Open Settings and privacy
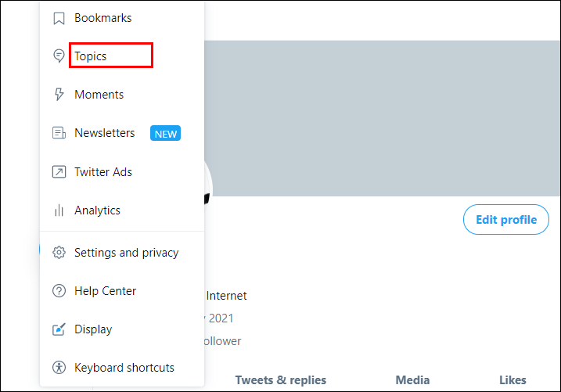 126,253
